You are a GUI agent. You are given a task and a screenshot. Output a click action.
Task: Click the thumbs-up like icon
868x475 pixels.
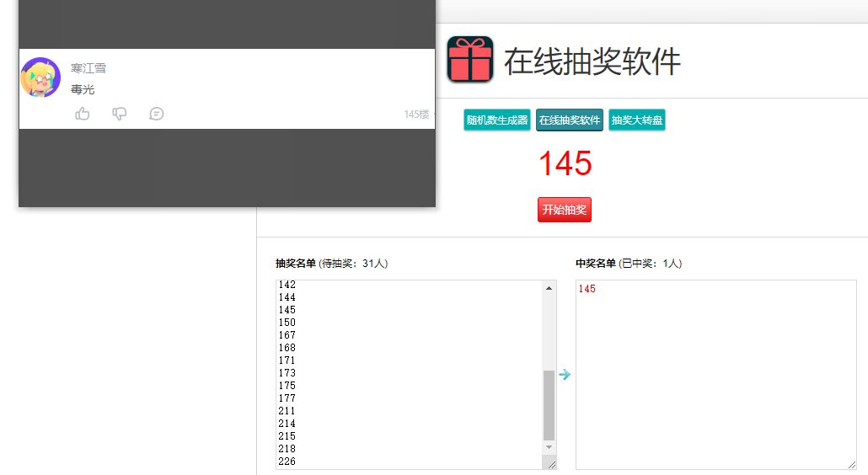click(83, 114)
